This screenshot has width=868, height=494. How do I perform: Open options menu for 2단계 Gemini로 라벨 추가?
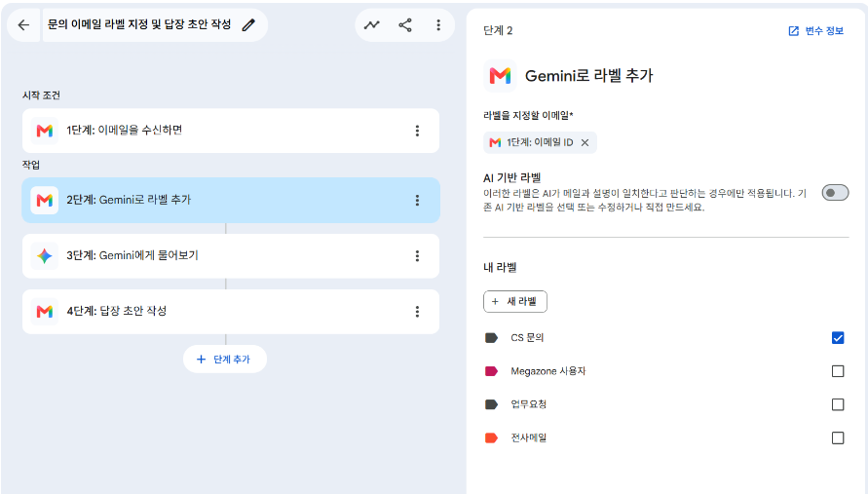click(x=417, y=200)
